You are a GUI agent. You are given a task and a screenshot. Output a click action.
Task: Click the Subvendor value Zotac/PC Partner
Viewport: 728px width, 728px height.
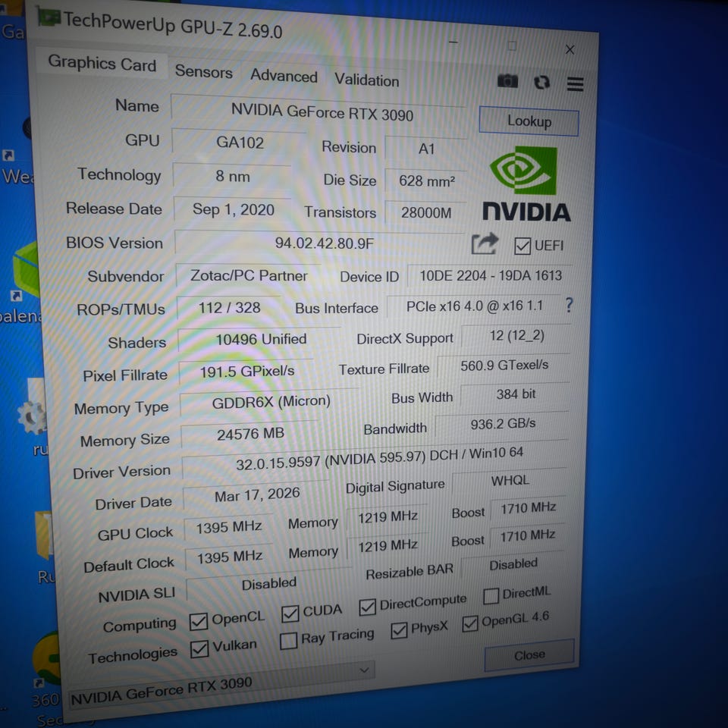click(249, 275)
